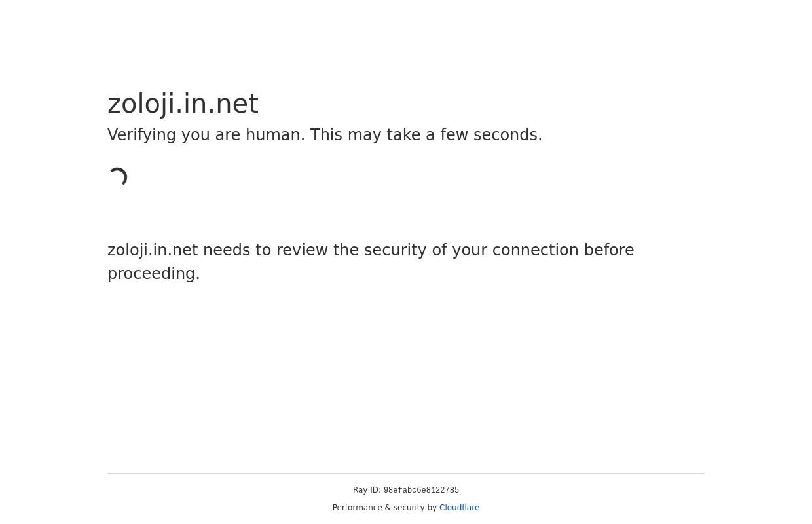812x524 pixels.
Task: Click the word "seconds." in subtitle
Action: click(x=507, y=135)
